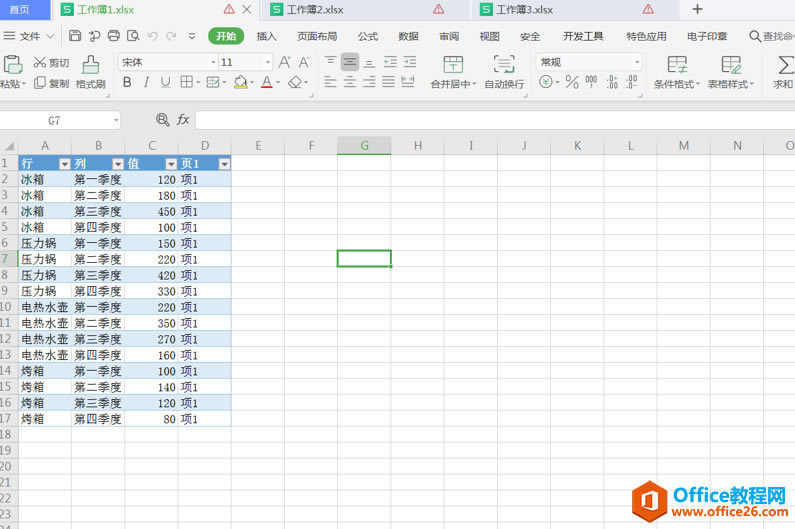Click the Percent style icon
The image size is (795, 529).
click(x=572, y=82)
